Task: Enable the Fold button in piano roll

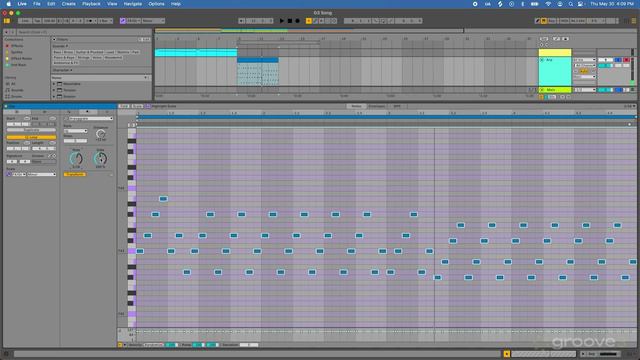Action: pyautogui.click(x=124, y=106)
